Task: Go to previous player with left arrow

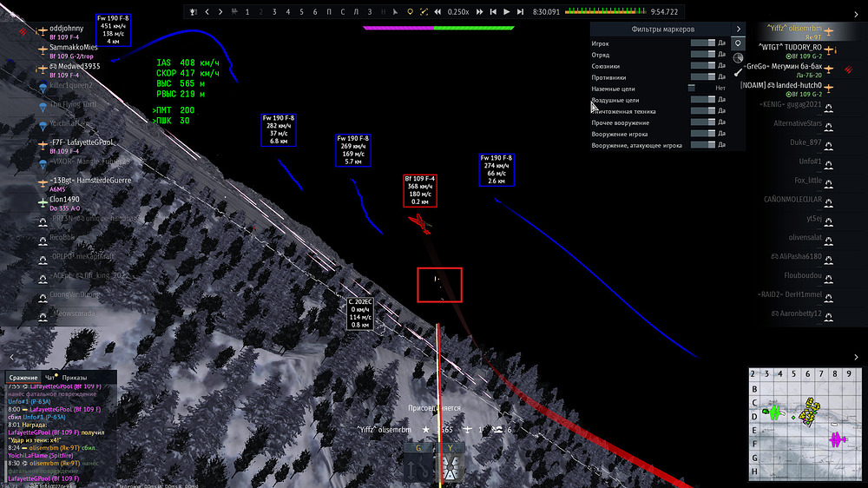Action: click(x=207, y=11)
